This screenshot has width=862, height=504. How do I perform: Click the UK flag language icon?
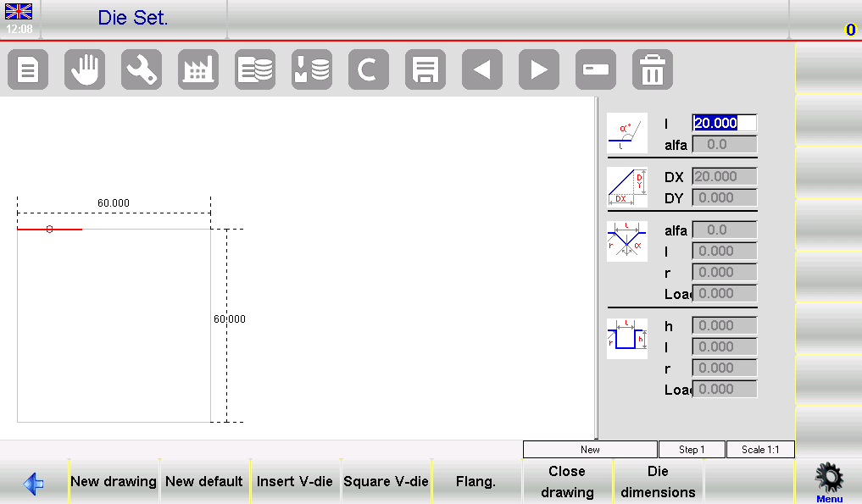[19, 12]
